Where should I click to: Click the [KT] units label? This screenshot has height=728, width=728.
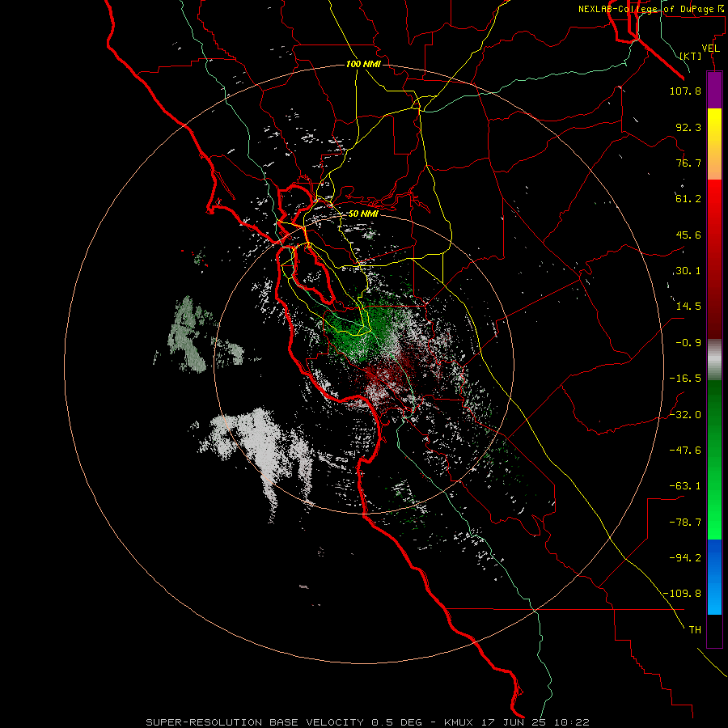(691, 56)
